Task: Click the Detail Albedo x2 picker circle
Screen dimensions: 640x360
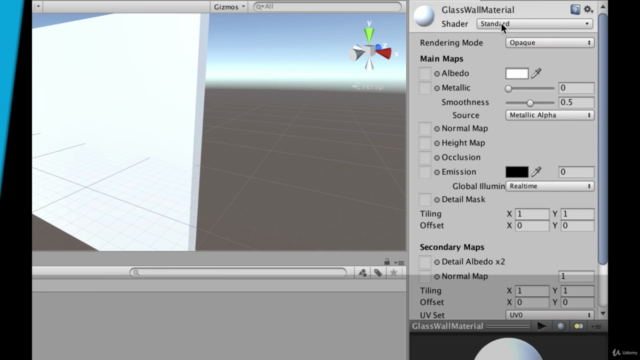Action: pos(437,262)
